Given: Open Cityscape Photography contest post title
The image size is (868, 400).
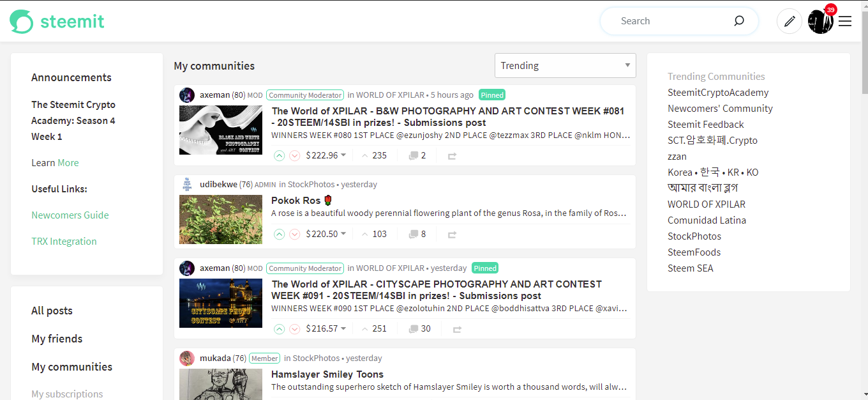Looking at the screenshot, I should [x=437, y=290].
